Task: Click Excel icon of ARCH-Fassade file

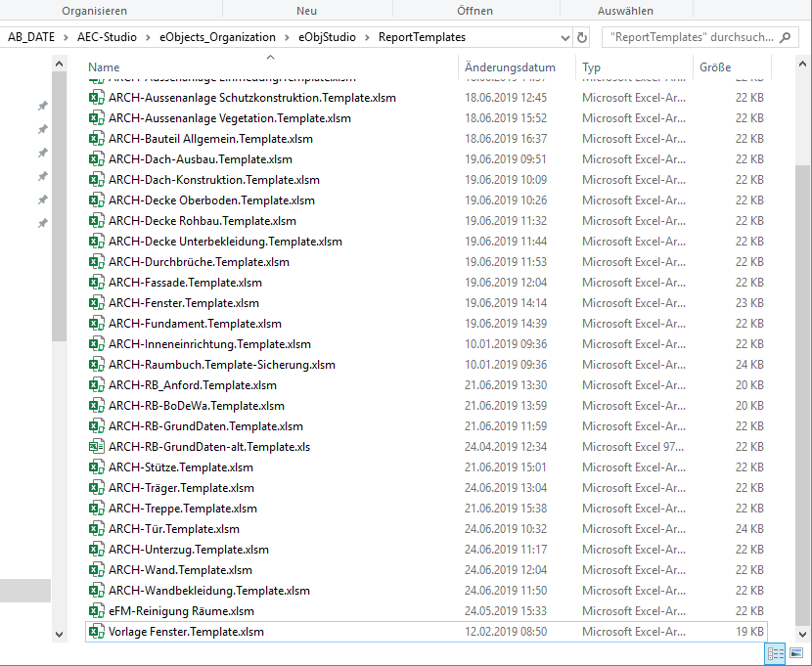Action: point(96,283)
